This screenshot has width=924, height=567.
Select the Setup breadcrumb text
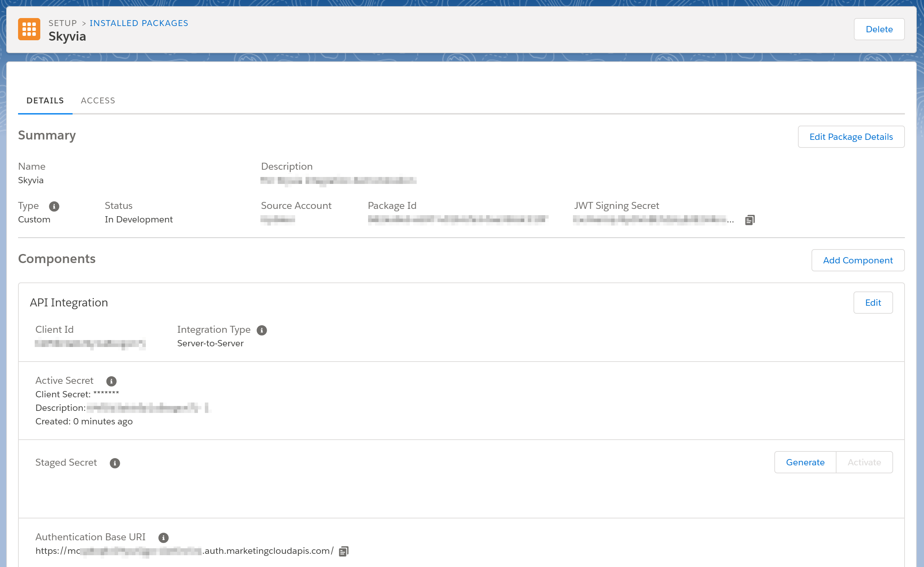[63, 23]
